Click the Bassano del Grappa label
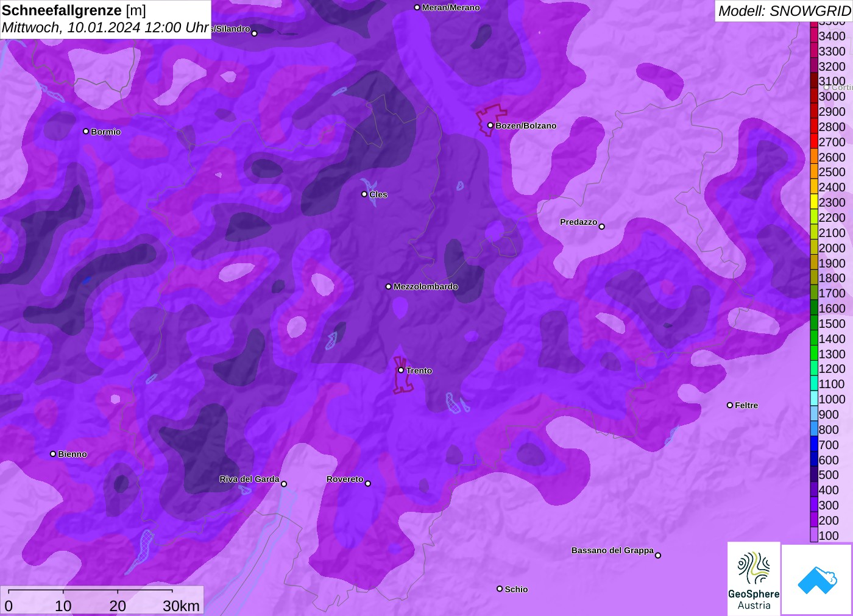 pyautogui.click(x=612, y=550)
